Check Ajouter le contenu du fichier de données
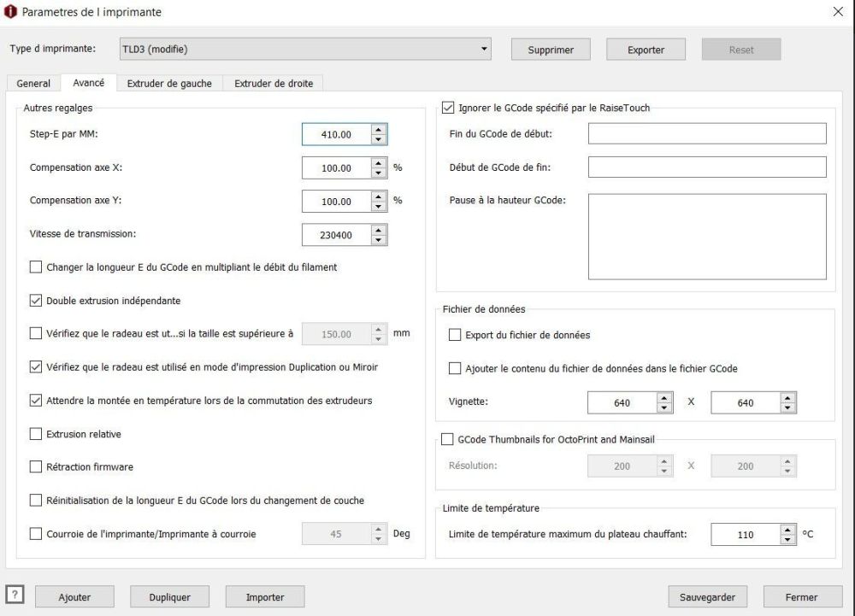Viewport: 855px width, 616px height. pyautogui.click(x=454, y=368)
